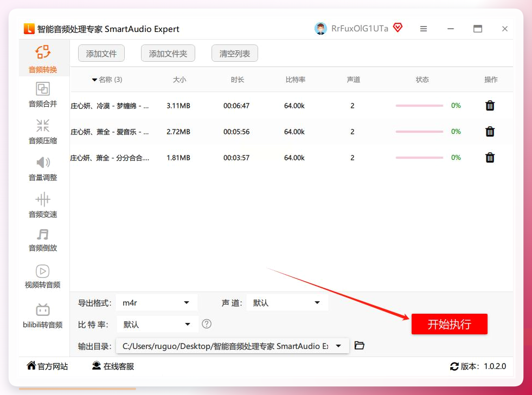Select the 视频转音频 video to audio icon
Screen dimensions: 532x395
[x=43, y=271]
